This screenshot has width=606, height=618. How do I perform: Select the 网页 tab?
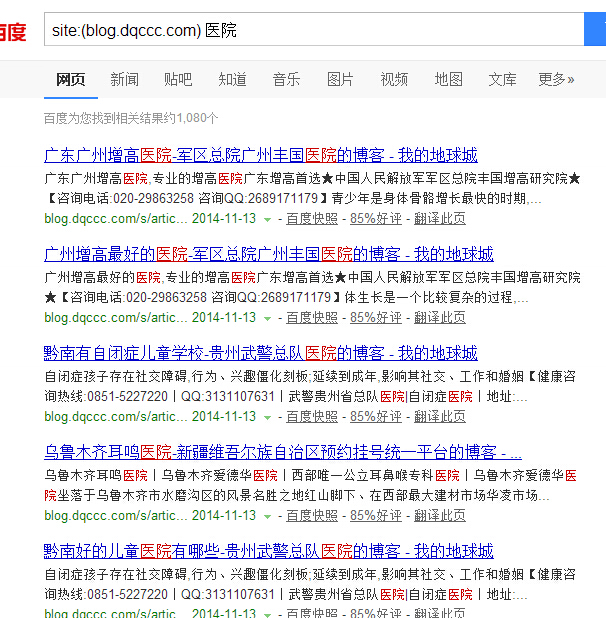pos(71,80)
